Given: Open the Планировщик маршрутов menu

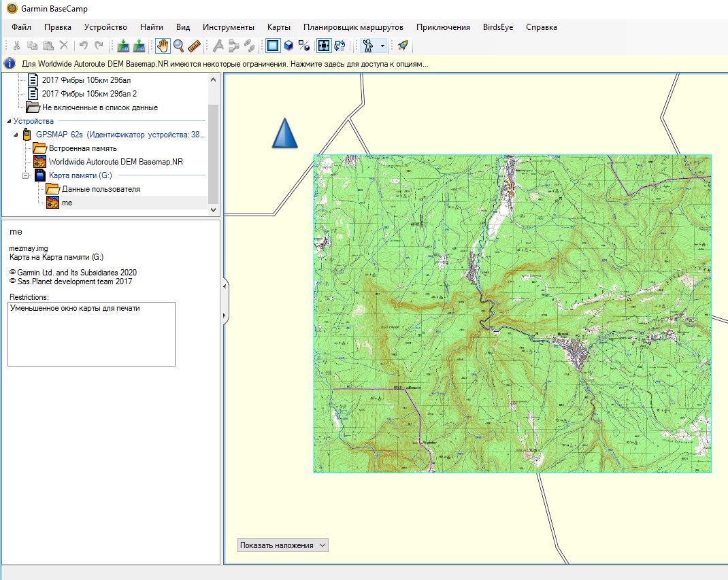Looking at the screenshot, I should tap(353, 27).
